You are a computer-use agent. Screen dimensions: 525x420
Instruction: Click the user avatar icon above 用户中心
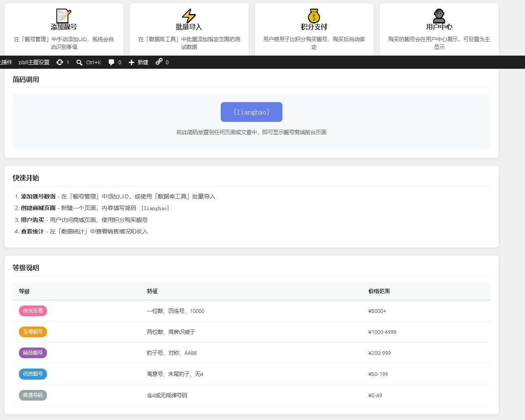pyautogui.click(x=439, y=16)
